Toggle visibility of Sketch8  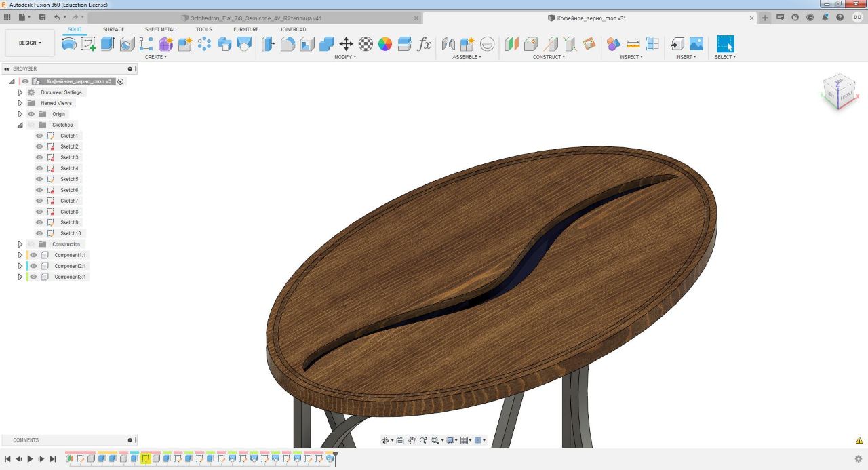[39, 212]
